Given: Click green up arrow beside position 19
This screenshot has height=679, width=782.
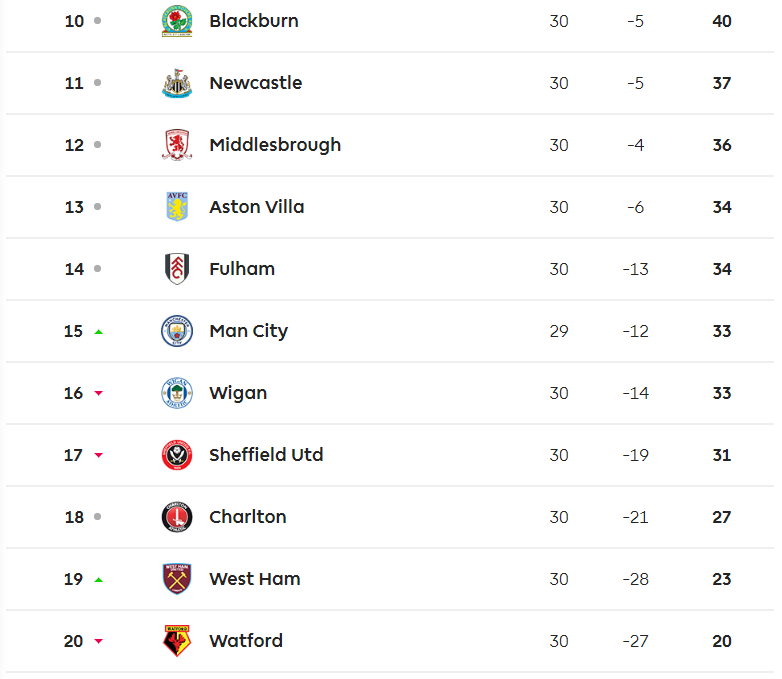Looking at the screenshot, I should (x=99, y=580).
